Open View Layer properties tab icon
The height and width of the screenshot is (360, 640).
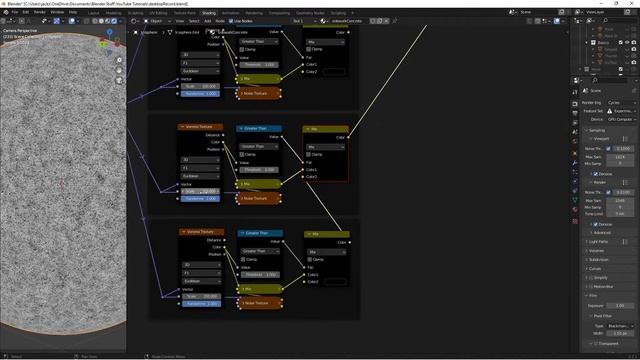click(x=575, y=123)
